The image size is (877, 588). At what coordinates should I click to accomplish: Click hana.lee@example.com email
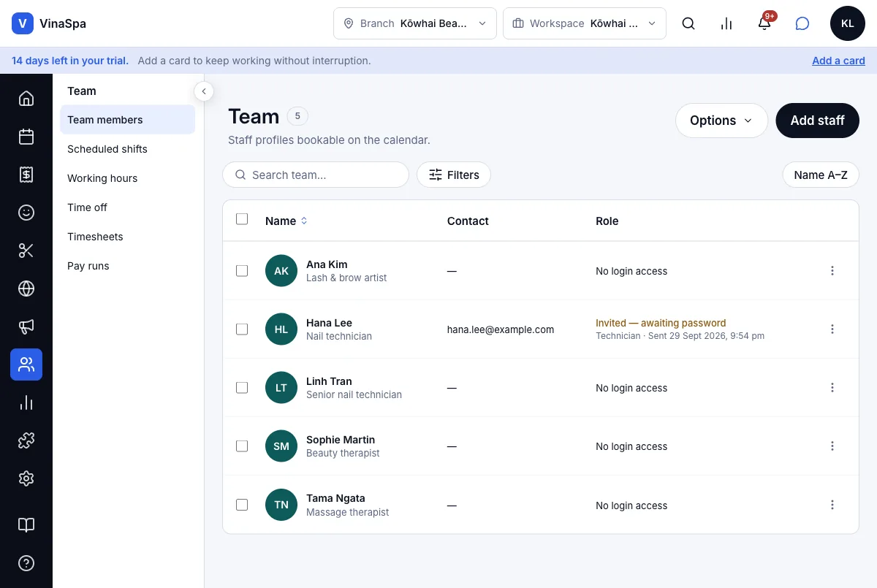(x=501, y=329)
